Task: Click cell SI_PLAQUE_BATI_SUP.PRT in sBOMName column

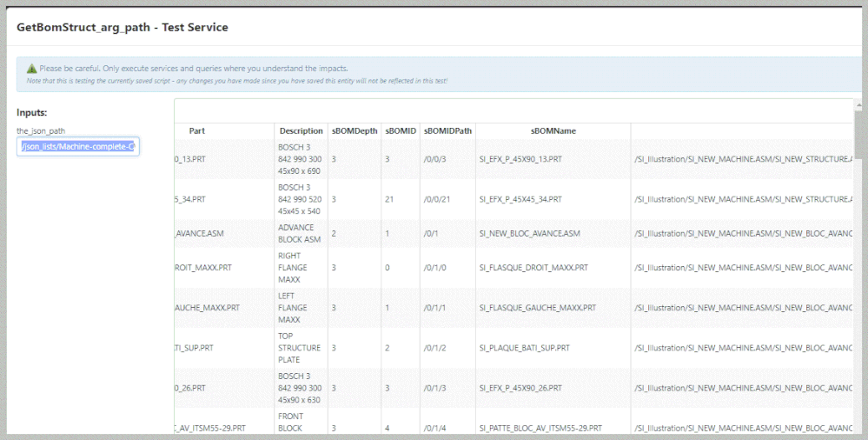Action: [x=525, y=348]
